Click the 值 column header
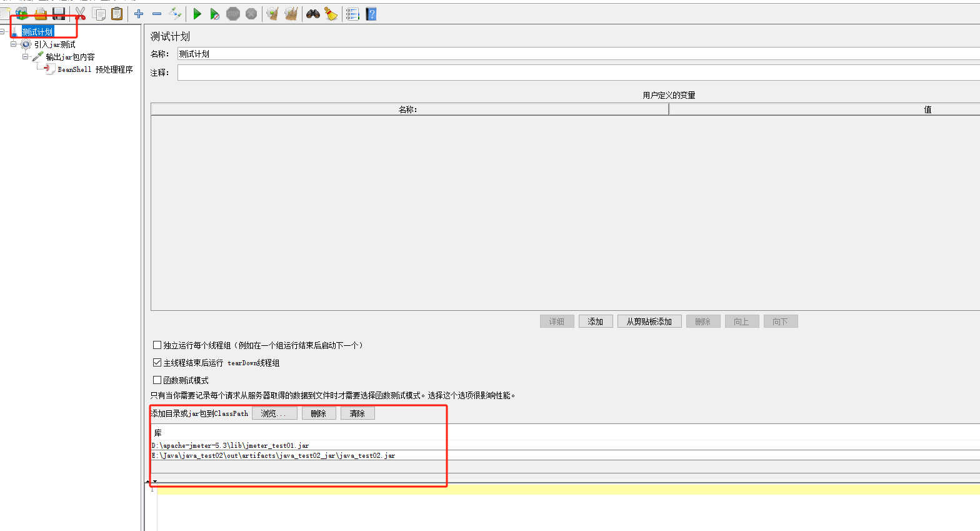This screenshot has height=531, width=980. tap(824, 109)
